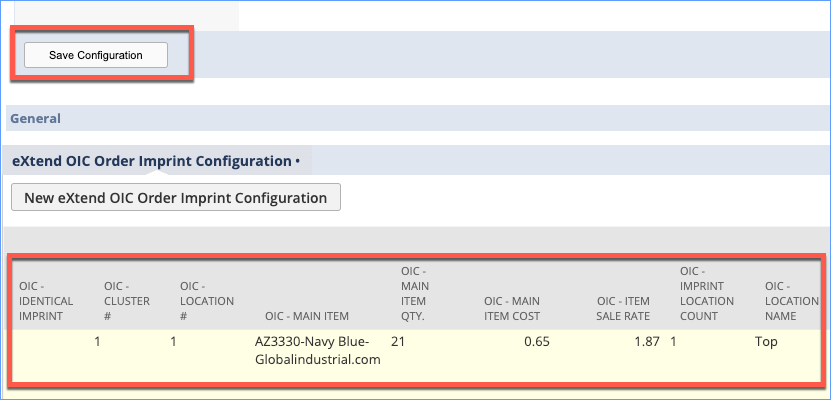The width and height of the screenshot is (831, 400).
Task: Click OIC - Location # column header
Action: (207, 301)
